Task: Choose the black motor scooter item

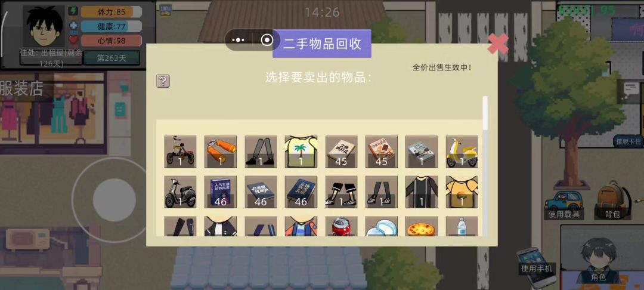Action: pos(180,192)
